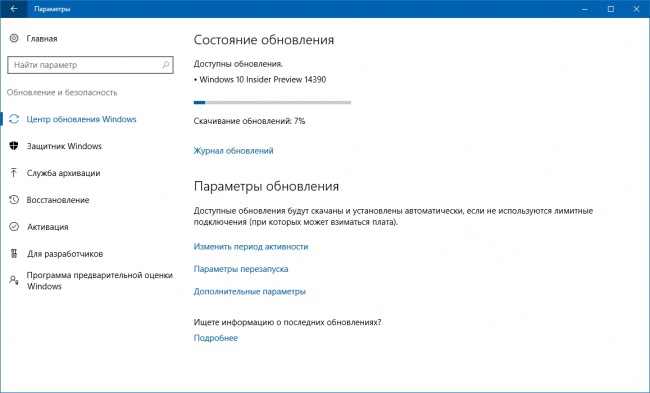650x393 pixels.
Task: Open Параметры перезапуска link
Action: [241, 269]
